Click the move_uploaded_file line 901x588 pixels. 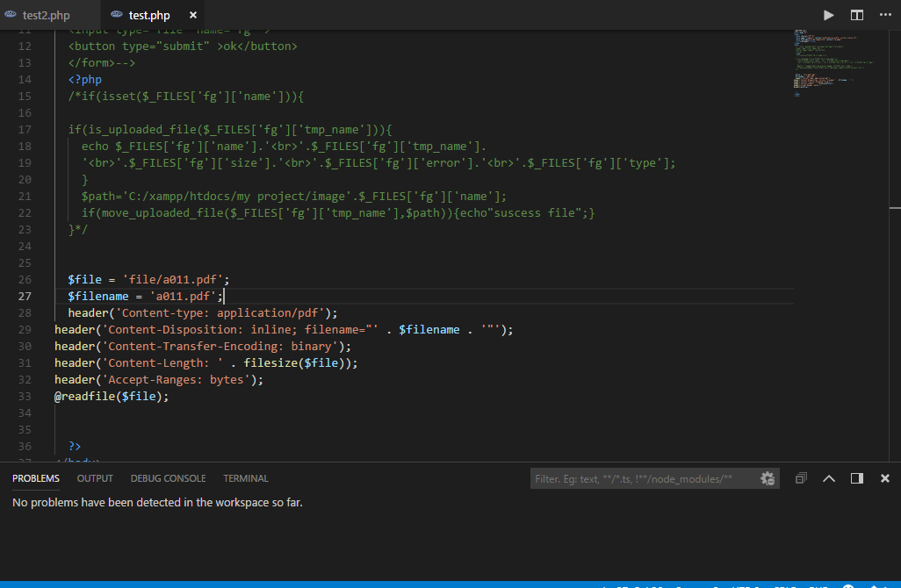(338, 213)
